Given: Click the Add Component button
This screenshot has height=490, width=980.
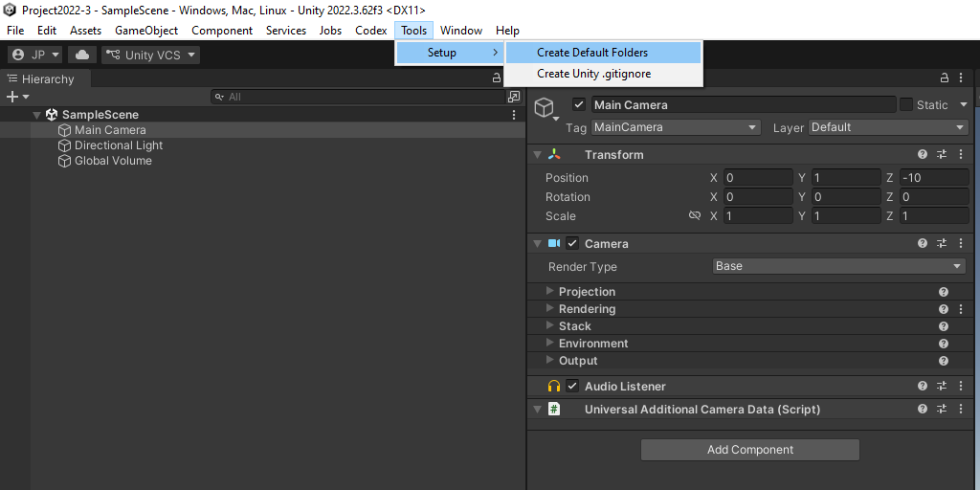Looking at the screenshot, I should pyautogui.click(x=749, y=450).
